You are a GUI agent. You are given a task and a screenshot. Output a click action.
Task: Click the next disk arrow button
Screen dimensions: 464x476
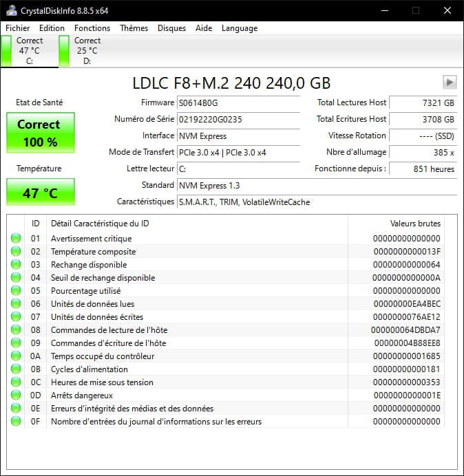click(450, 82)
